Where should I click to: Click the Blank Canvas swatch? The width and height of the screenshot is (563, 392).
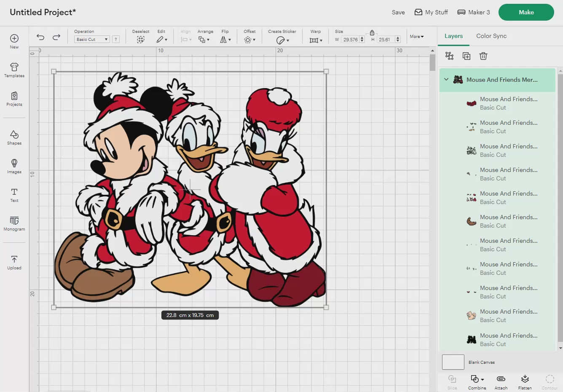(453, 362)
